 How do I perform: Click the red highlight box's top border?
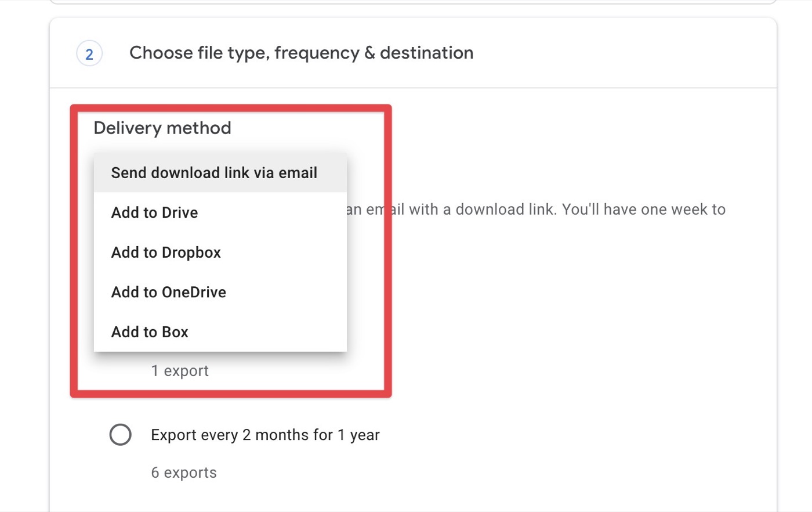(x=231, y=108)
